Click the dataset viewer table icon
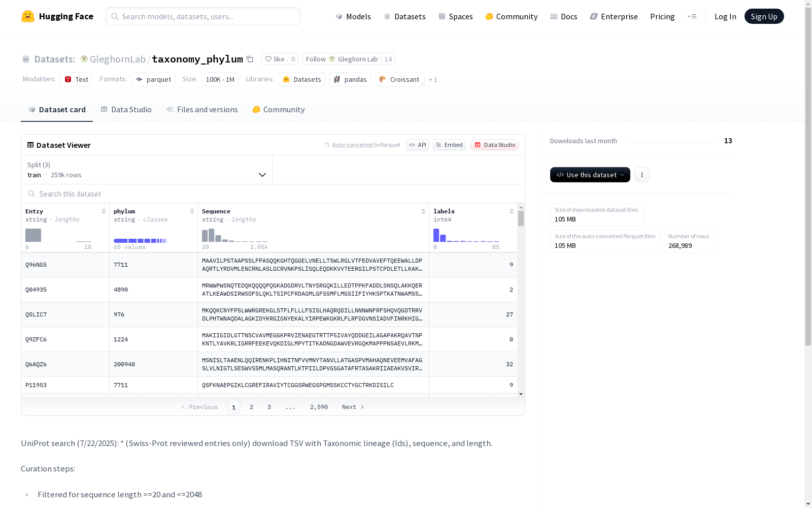 30,145
